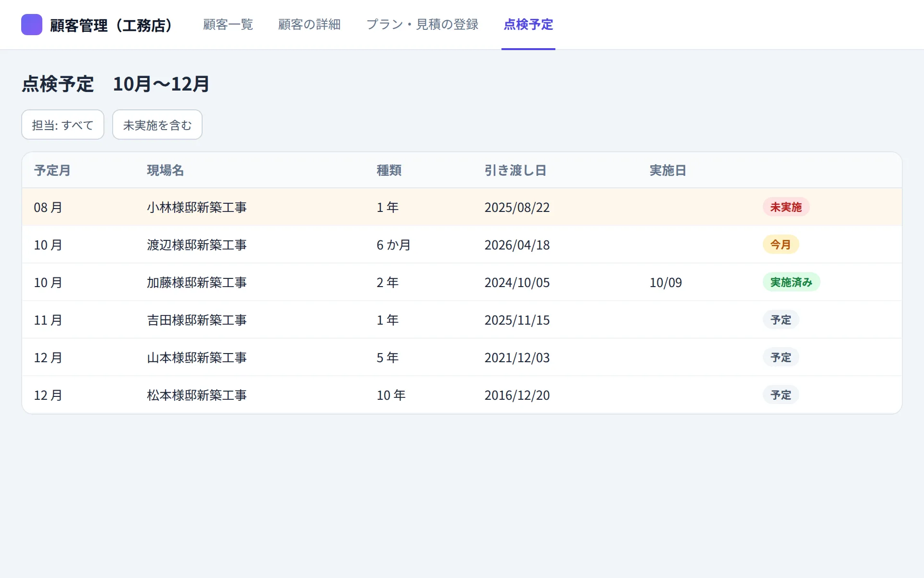This screenshot has height=578, width=924.
Task: Click the 10 年 inspection type cell
Action: pyautogui.click(x=391, y=395)
